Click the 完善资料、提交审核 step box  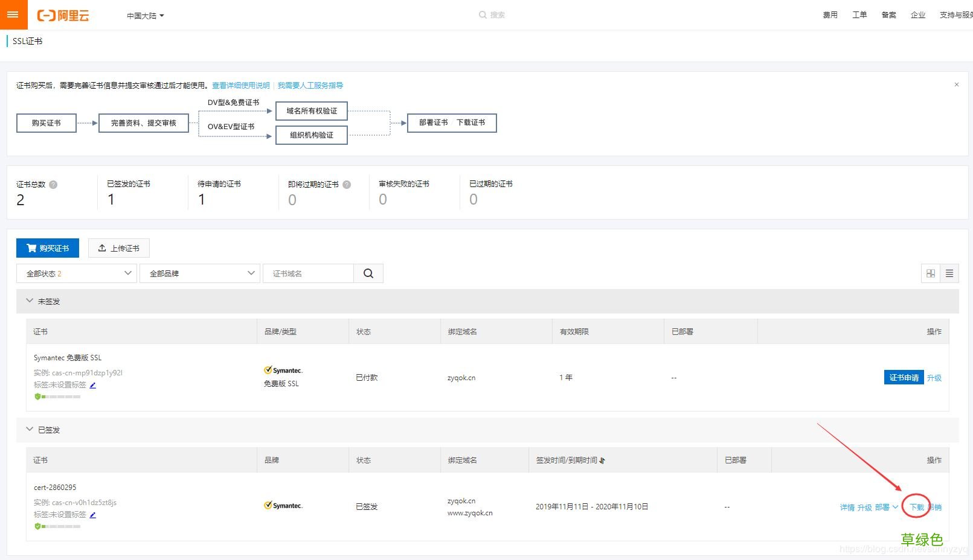(x=144, y=123)
